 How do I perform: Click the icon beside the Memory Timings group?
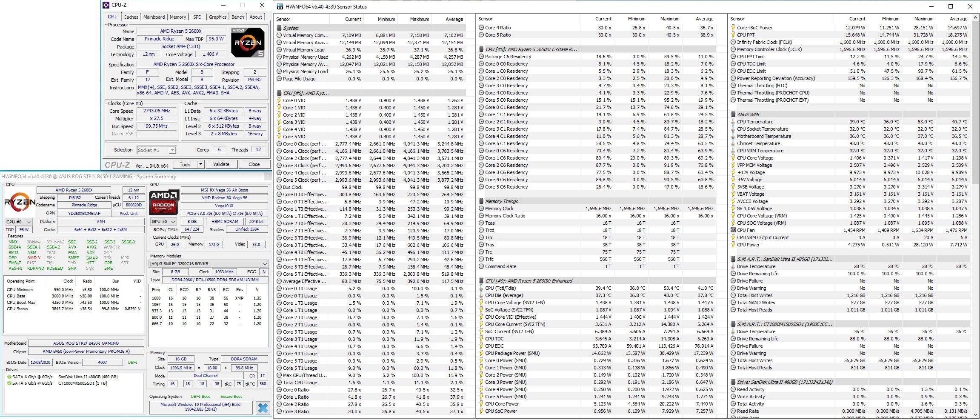point(481,201)
